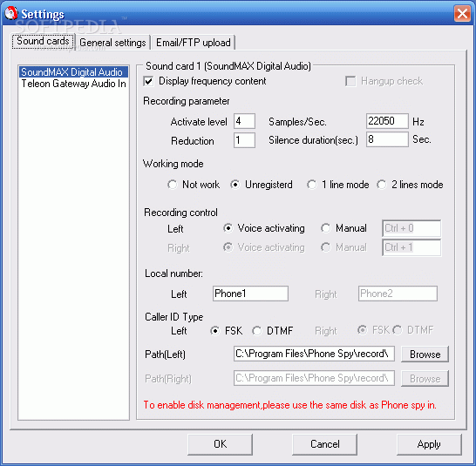This screenshot has width=476, height=466.
Task: Select Teleon Gateway Audio In
Action: click(73, 84)
